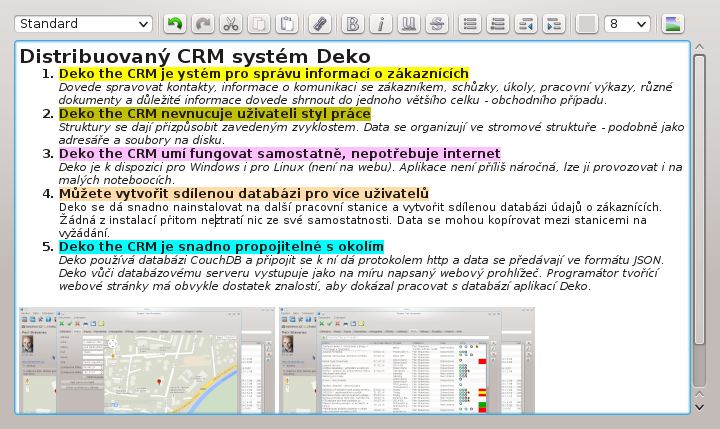Increase the list indent
The height and width of the screenshot is (429, 720).
tap(554, 24)
